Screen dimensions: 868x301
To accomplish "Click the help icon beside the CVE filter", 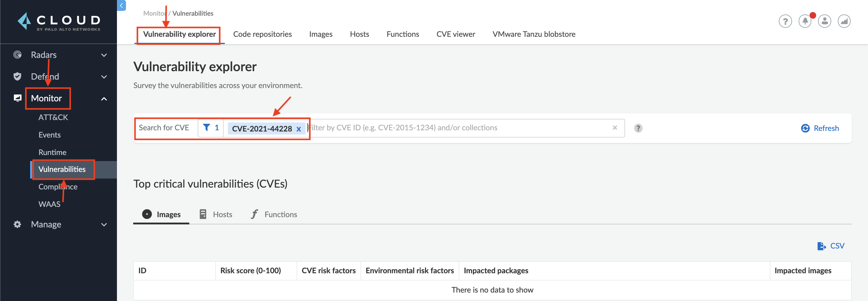I will (x=638, y=128).
